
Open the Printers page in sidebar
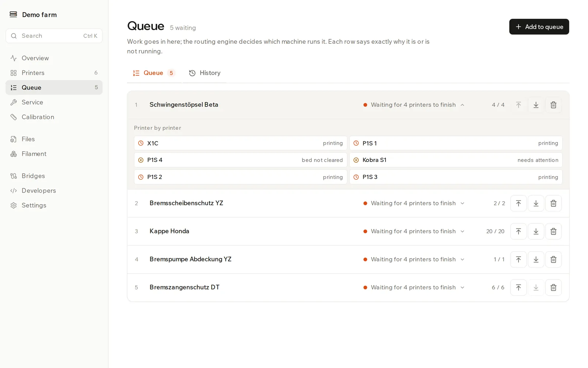point(54,73)
